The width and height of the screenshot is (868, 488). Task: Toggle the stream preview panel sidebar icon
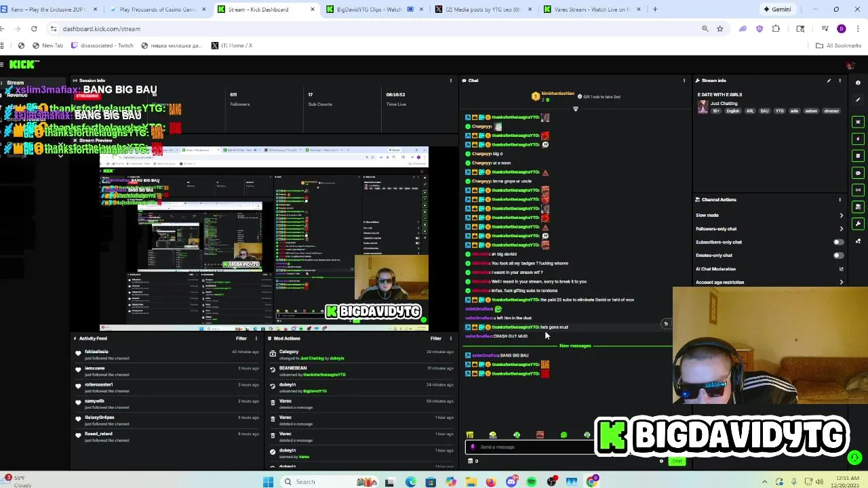click(858, 122)
